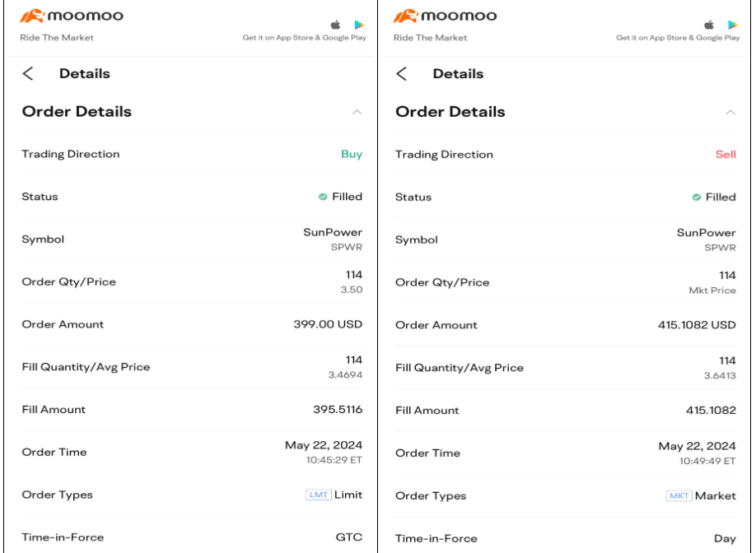Tap the Apple App Store icon, left panel
Screen dimensions: 756x553
click(335, 25)
